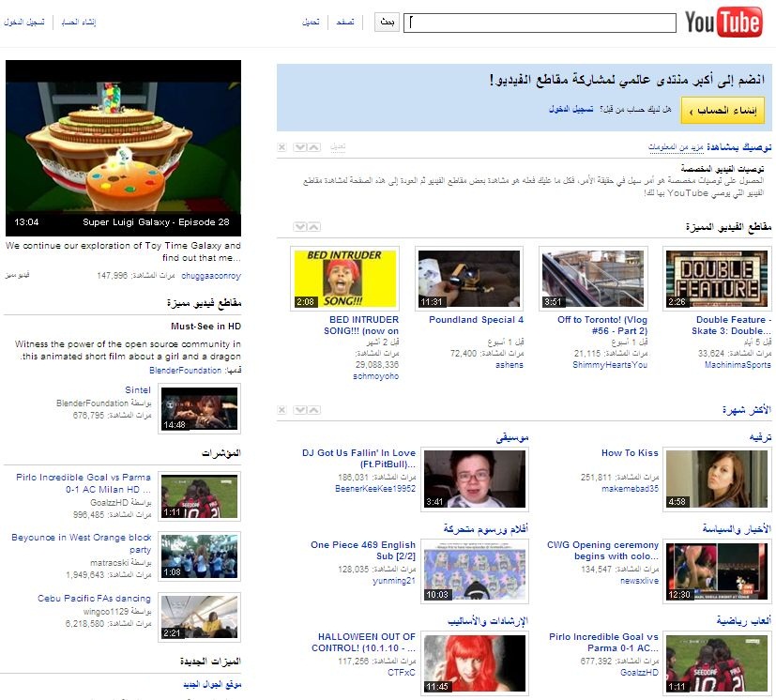This screenshot has height=700, width=776.
Task: Click the down arrow on featured videos section
Action: pos(299,226)
